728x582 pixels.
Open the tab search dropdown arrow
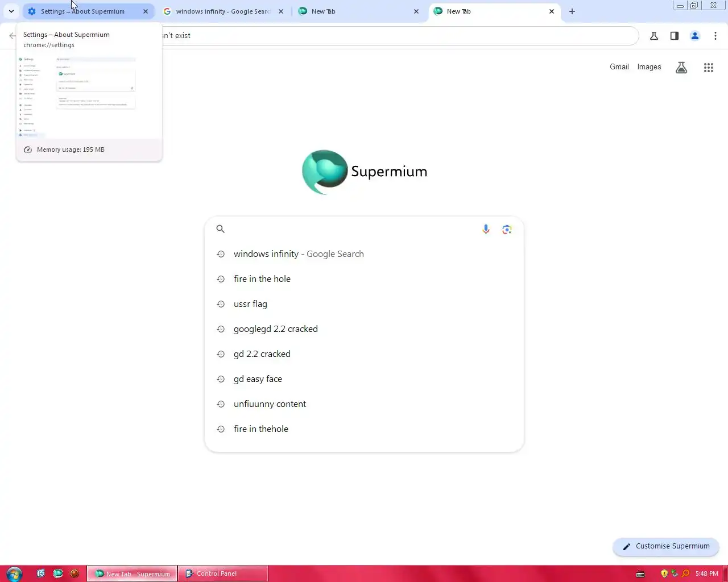(x=11, y=11)
